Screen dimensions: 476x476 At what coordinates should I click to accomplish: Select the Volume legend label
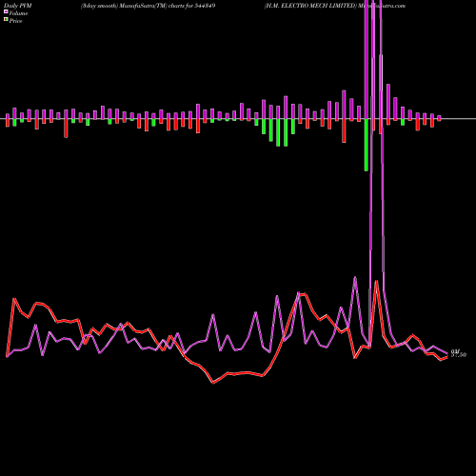pyautogui.click(x=18, y=13)
